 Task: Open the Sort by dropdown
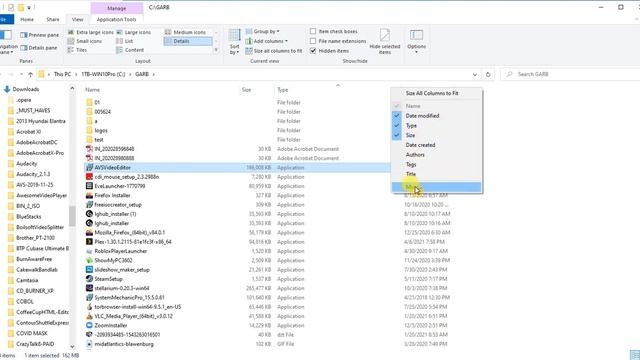pos(234,49)
